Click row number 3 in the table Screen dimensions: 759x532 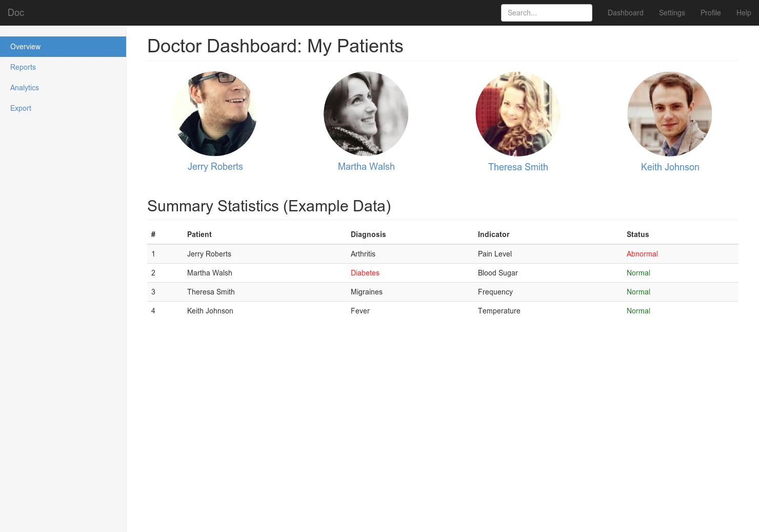click(x=153, y=292)
